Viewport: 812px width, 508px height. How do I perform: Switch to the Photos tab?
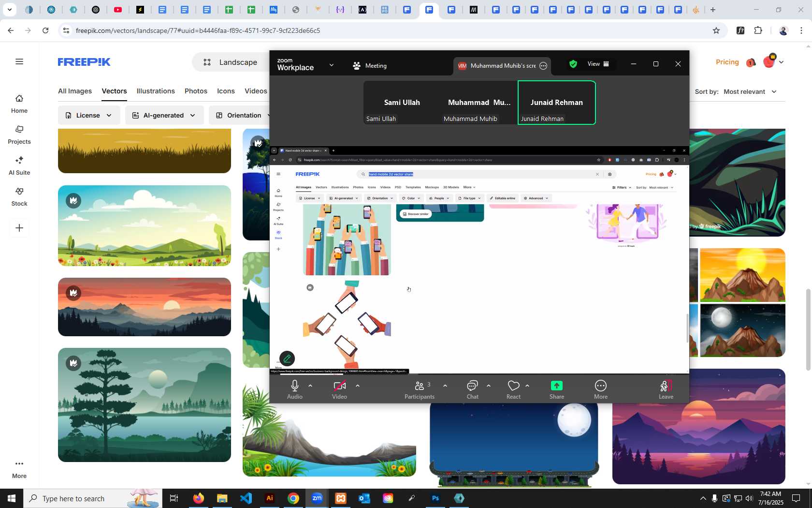click(x=196, y=91)
